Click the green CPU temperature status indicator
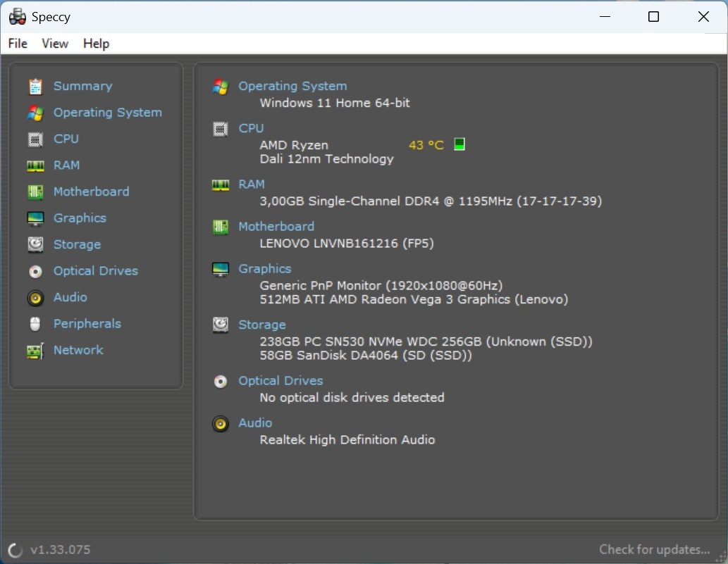 [x=459, y=144]
